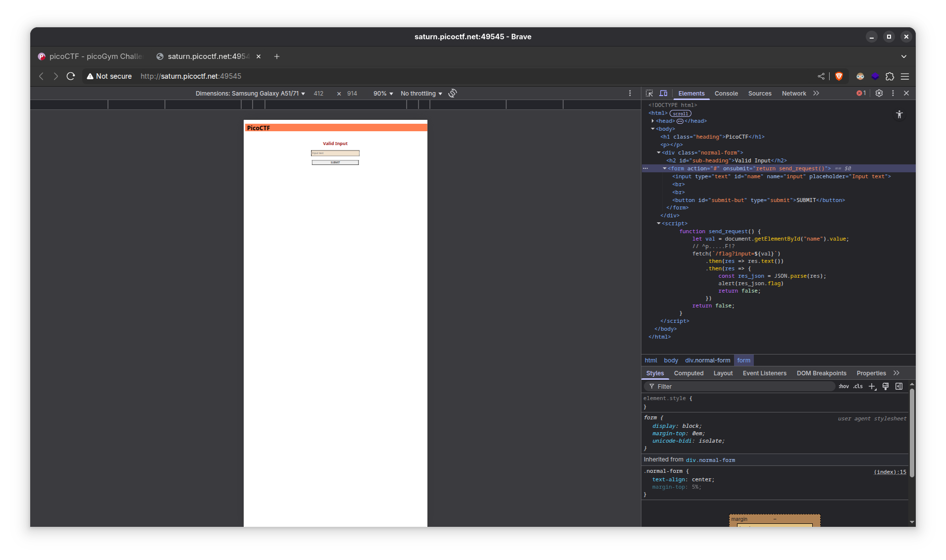Toggle the .cls element classes panel
The image size is (946, 560).
[858, 386]
